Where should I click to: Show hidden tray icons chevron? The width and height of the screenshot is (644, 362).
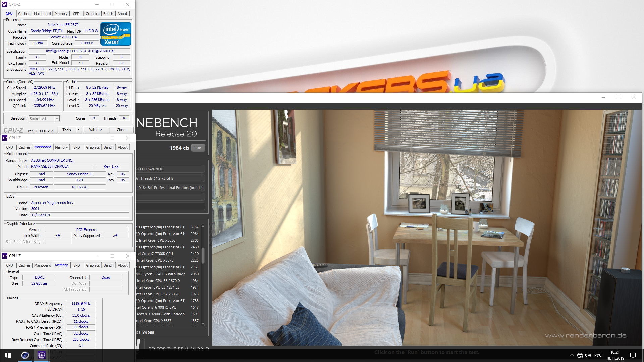[x=572, y=355]
